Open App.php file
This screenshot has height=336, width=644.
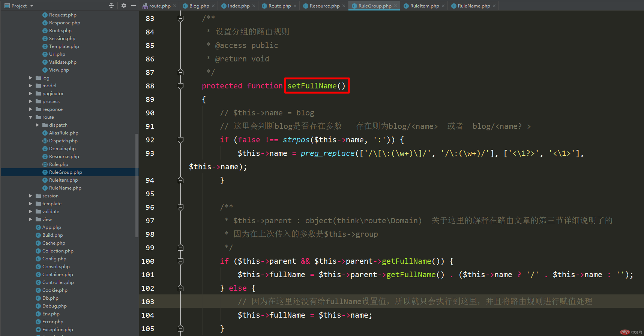(x=51, y=227)
